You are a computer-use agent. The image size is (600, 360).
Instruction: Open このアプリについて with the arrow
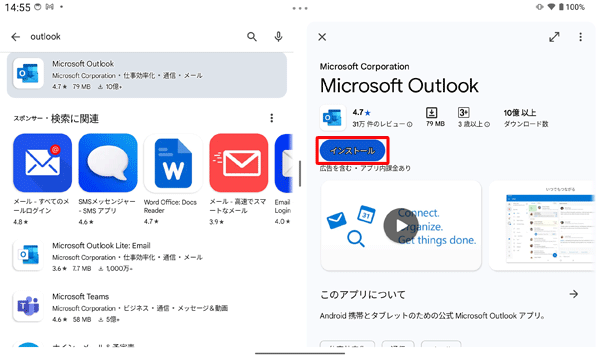tap(573, 294)
